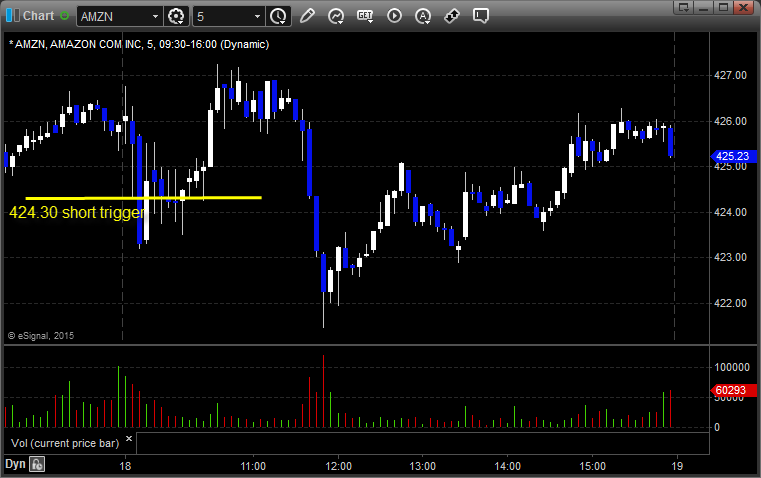Screen dimensions: 761x478
Task: Close the Vol study pane
Action: click(x=129, y=439)
